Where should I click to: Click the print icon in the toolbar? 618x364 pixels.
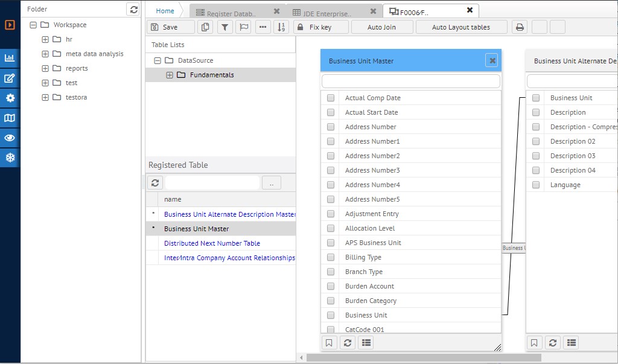[519, 27]
